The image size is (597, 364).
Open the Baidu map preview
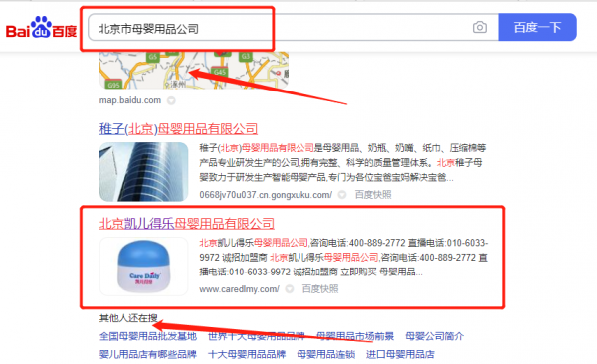(x=194, y=70)
